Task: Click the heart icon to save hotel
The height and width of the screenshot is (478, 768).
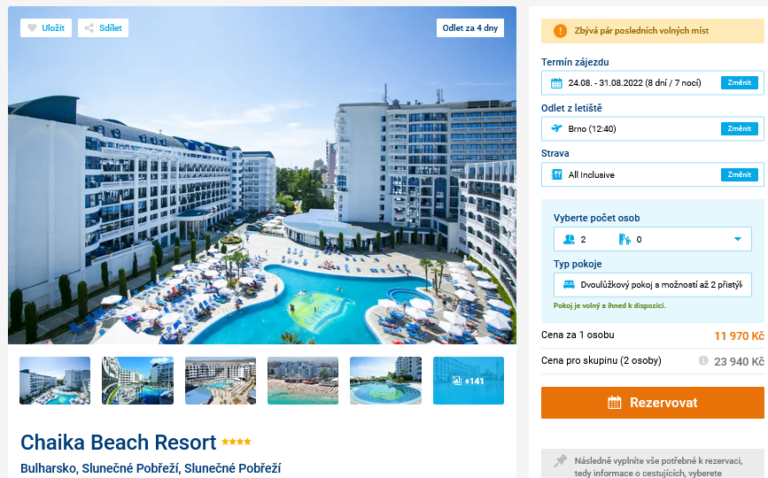Action: click(32, 28)
